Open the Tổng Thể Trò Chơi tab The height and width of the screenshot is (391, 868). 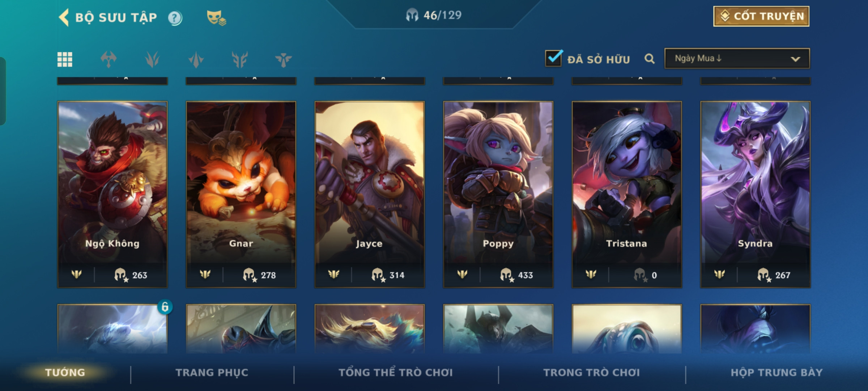point(395,373)
